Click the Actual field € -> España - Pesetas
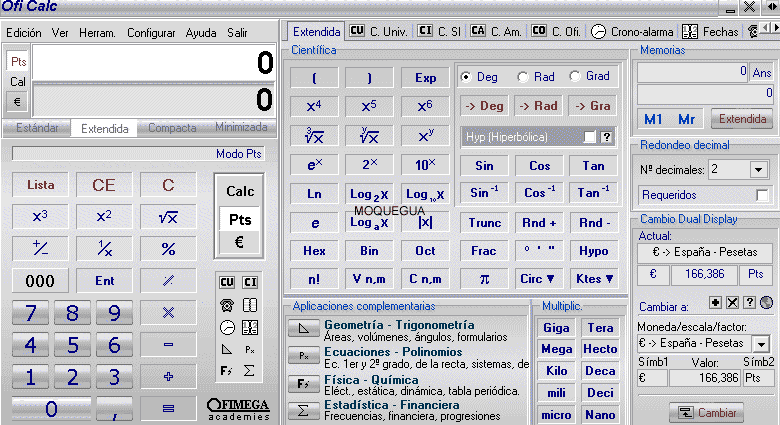 click(x=705, y=252)
